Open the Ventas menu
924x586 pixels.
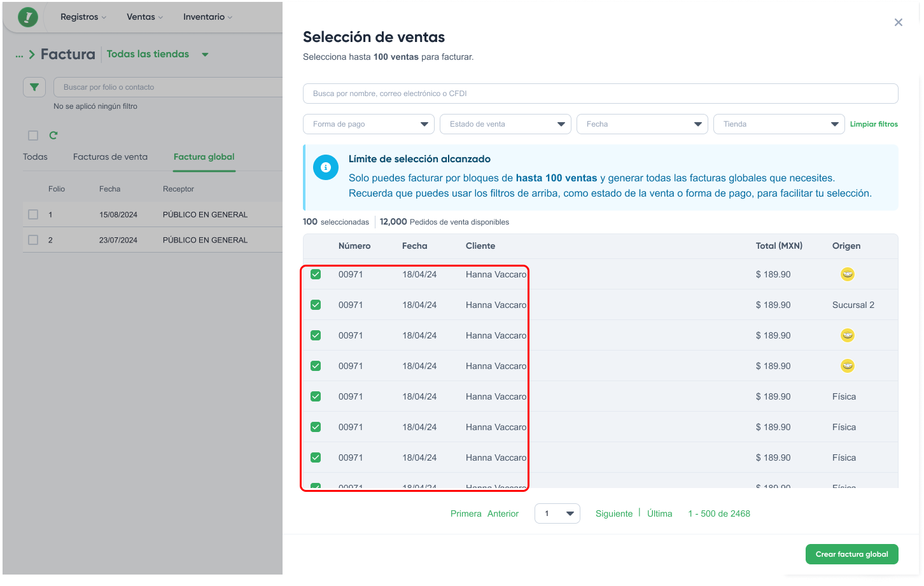click(144, 17)
